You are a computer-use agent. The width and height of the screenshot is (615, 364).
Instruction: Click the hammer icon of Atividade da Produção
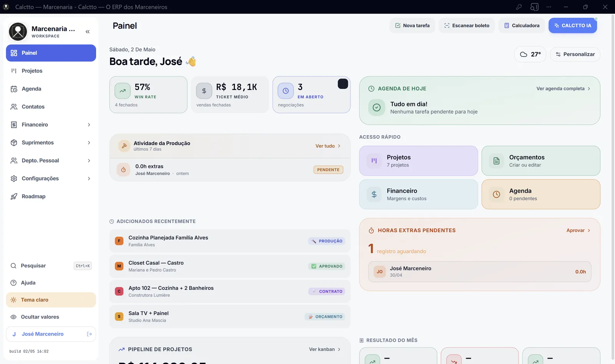coord(124,146)
